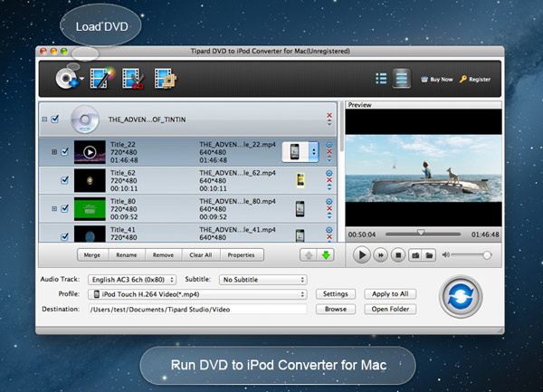Move selected item up with arrow

[x=309, y=255]
